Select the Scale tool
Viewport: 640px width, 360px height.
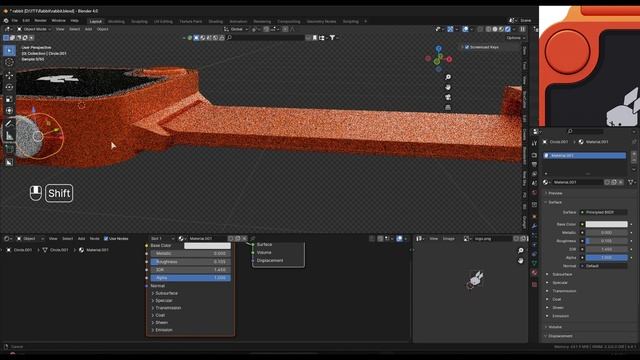(x=9, y=99)
